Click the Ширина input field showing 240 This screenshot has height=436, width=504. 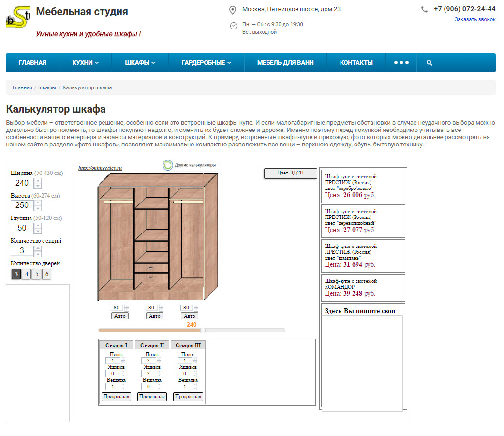(22, 183)
